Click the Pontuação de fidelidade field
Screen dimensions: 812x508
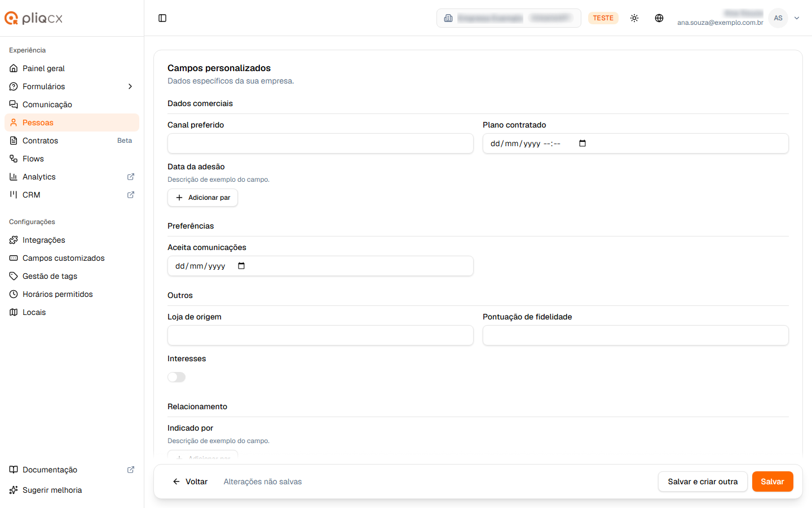pos(636,335)
